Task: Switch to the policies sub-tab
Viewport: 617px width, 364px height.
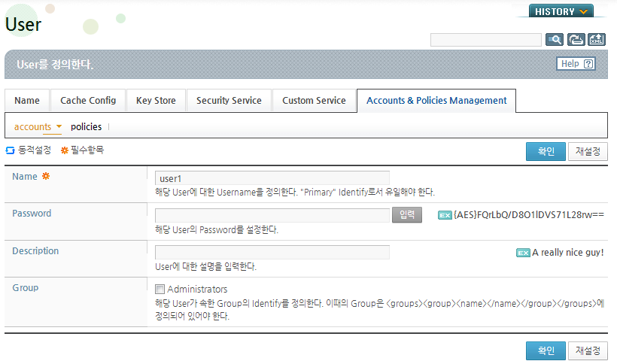Action: (x=87, y=126)
